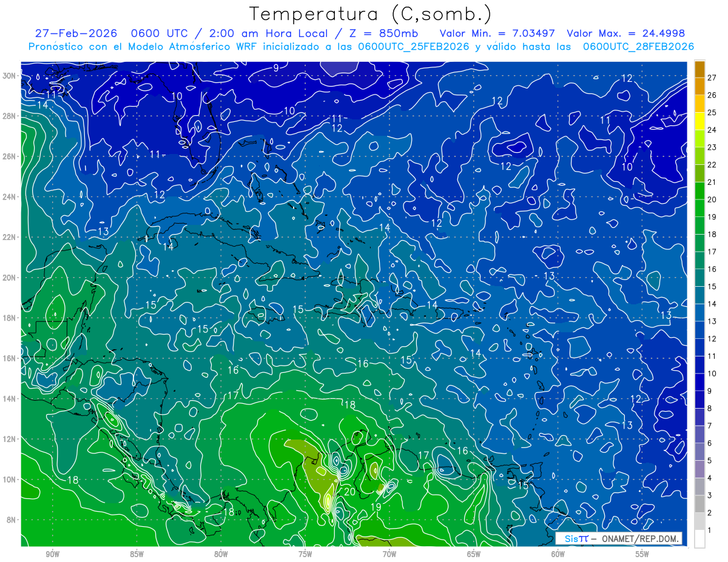Click the color scale label 24
This screenshot has width=728, height=562.
[712, 130]
